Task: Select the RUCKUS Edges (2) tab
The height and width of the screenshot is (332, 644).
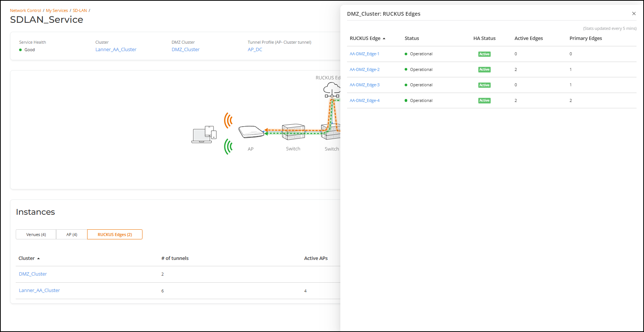Action: (115, 235)
